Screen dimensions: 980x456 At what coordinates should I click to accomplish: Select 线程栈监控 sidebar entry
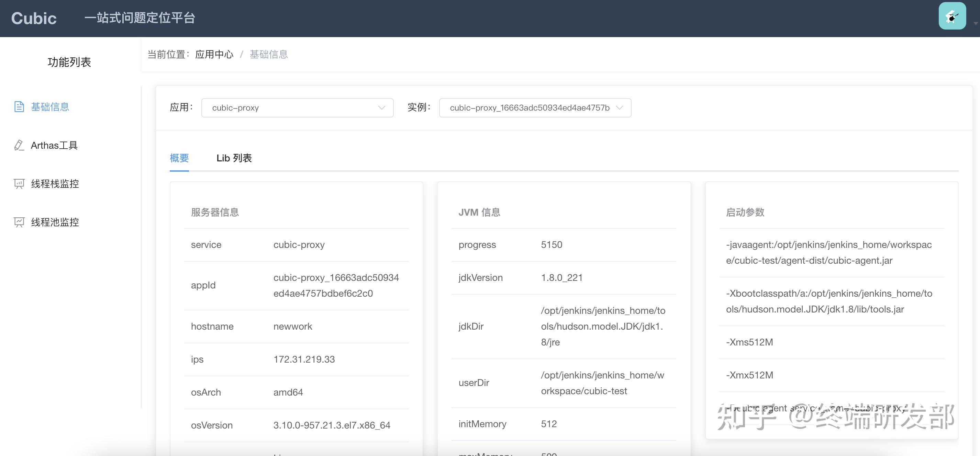[55, 184]
